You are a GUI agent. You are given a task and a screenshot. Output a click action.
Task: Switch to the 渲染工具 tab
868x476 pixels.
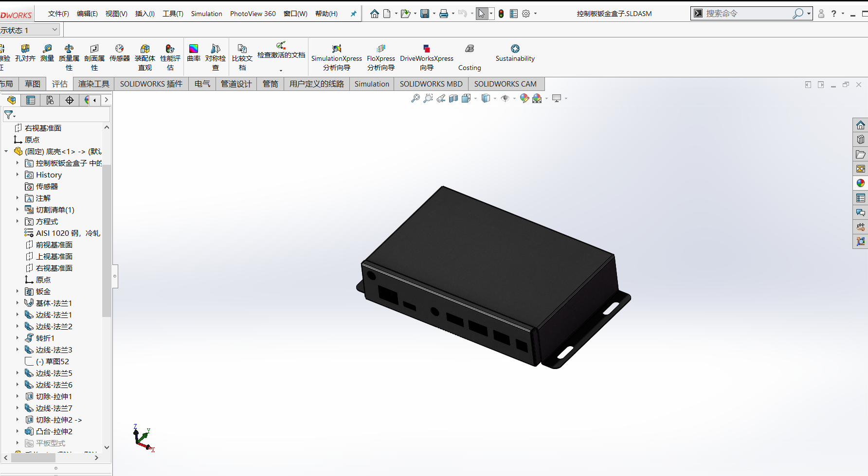(x=94, y=84)
